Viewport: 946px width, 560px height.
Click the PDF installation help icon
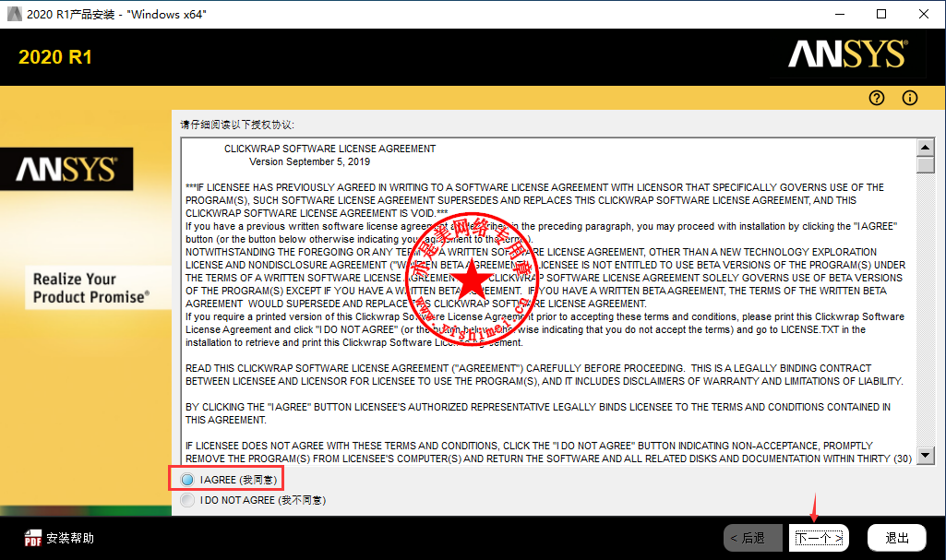pos(32,538)
